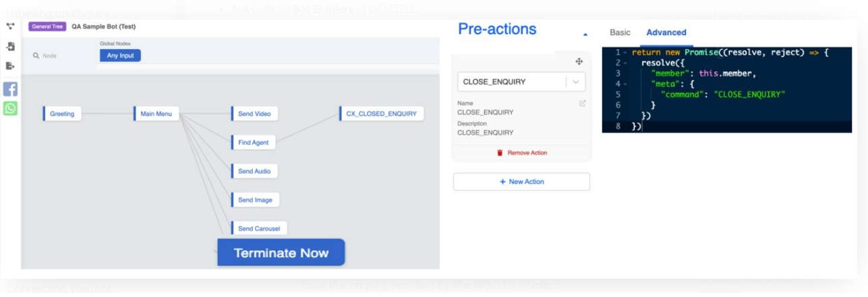Open the CLOSE_ENQUIRY action dropdown
868x297 pixels.
point(575,81)
